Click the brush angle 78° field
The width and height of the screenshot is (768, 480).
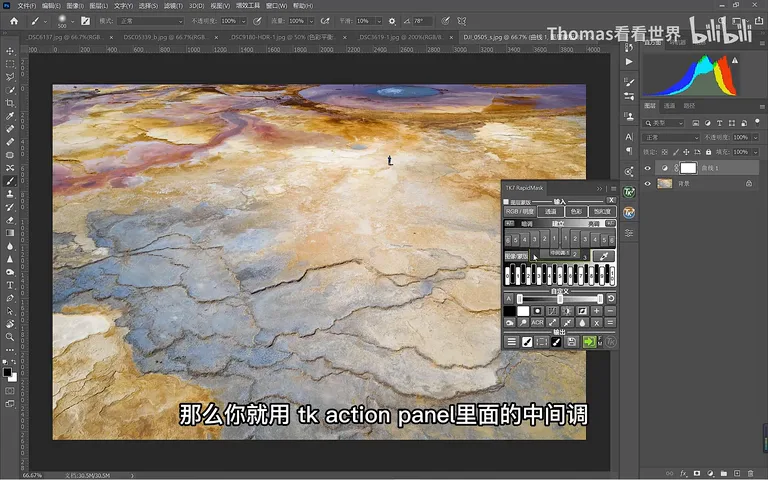tap(422, 21)
